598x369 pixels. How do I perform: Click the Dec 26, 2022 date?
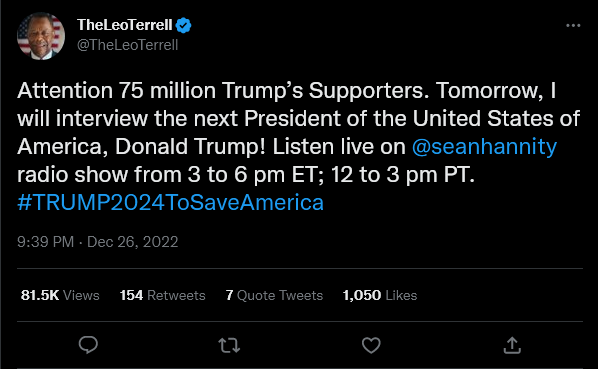click(x=133, y=242)
